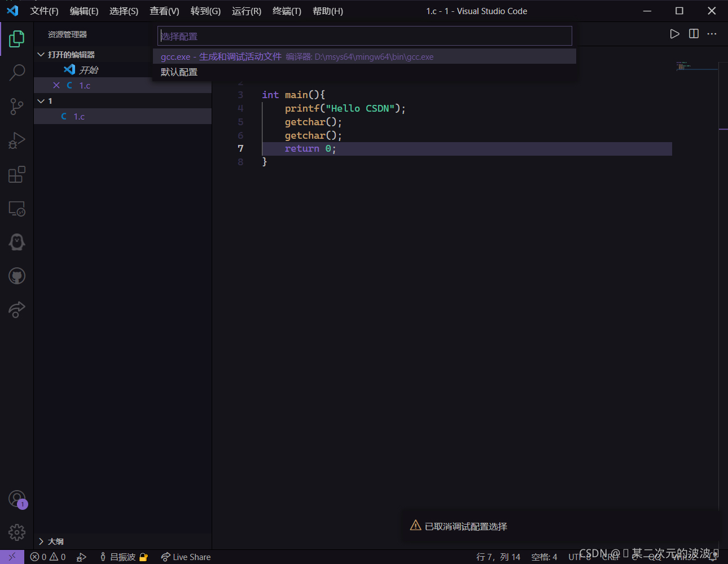This screenshot has width=728, height=564.
Task: Open the 文件(F) menu
Action: (x=45, y=11)
